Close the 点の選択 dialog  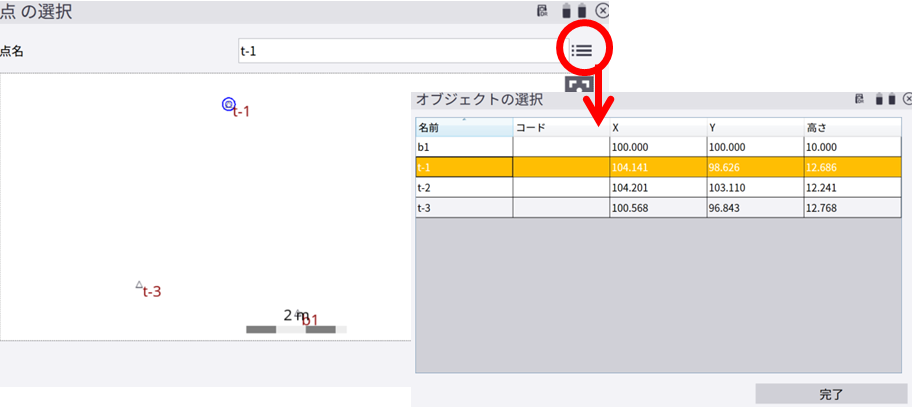pyautogui.click(x=602, y=11)
